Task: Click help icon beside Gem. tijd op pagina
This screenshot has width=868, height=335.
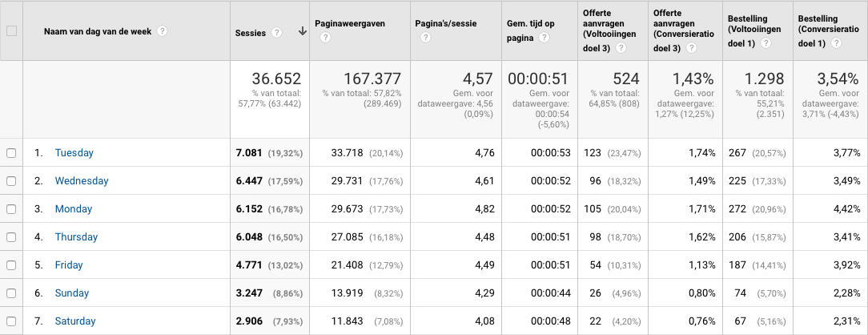Action: (x=542, y=36)
